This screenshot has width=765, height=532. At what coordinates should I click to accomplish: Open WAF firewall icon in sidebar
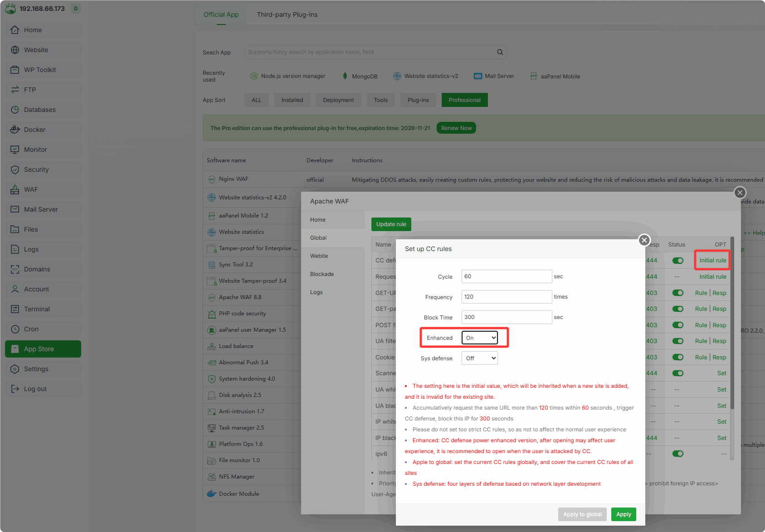(x=15, y=189)
